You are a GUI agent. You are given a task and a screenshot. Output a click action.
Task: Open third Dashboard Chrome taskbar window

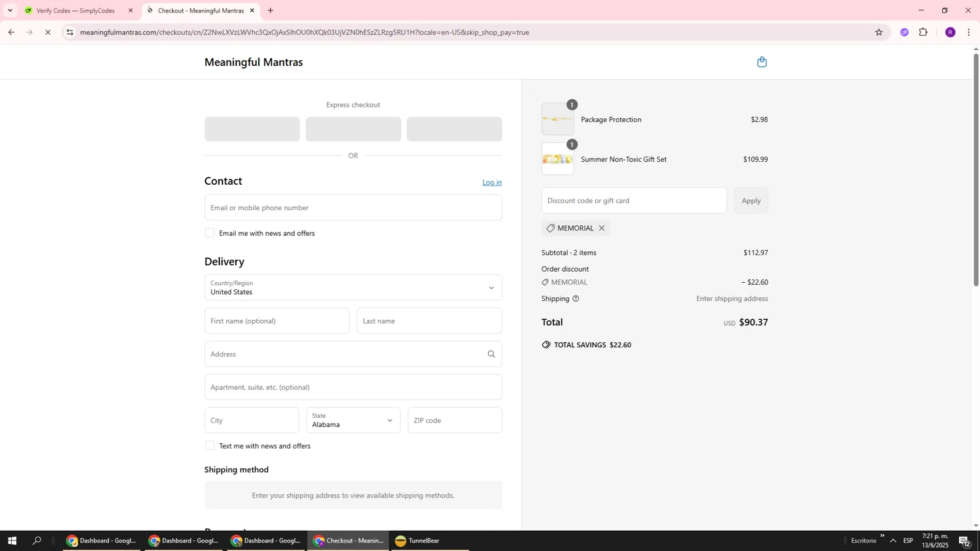pos(266,541)
